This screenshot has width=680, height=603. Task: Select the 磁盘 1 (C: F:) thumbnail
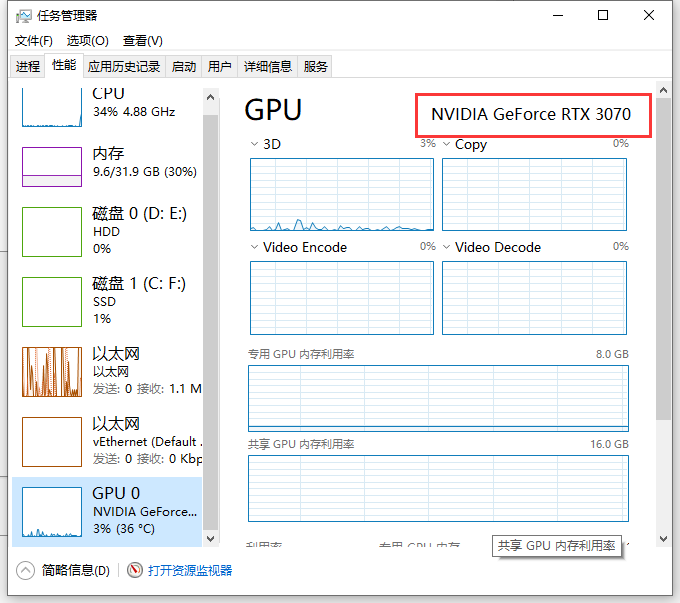coord(52,302)
